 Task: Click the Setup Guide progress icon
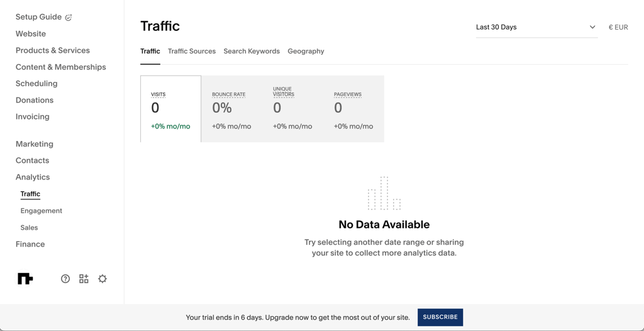69,17
